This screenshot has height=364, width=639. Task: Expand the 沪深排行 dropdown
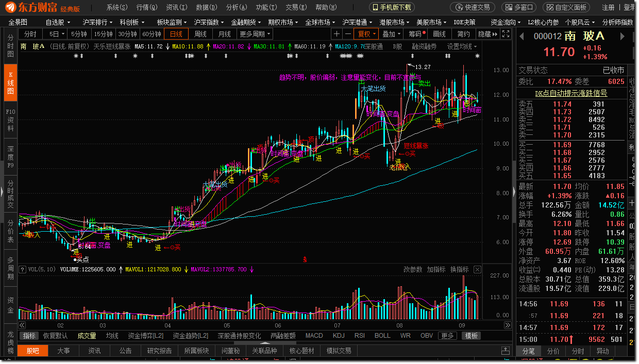click(97, 22)
